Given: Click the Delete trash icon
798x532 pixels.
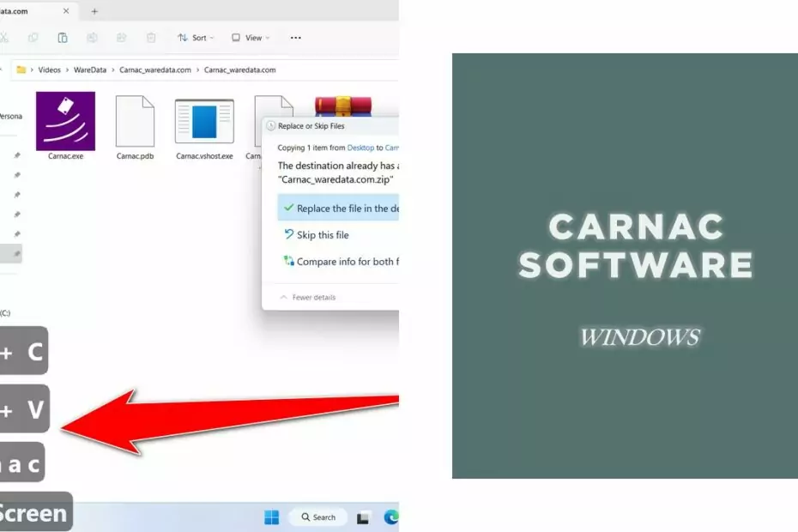Looking at the screenshot, I should coord(151,38).
